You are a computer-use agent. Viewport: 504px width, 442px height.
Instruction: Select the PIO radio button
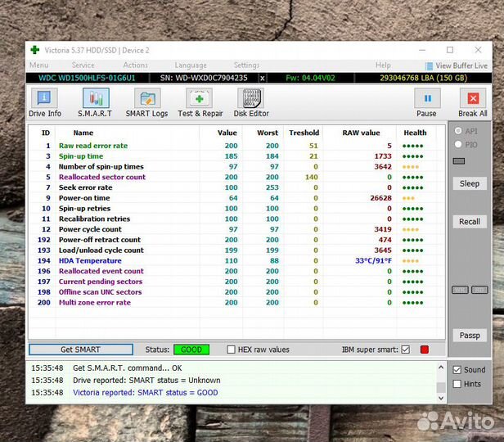pos(458,144)
